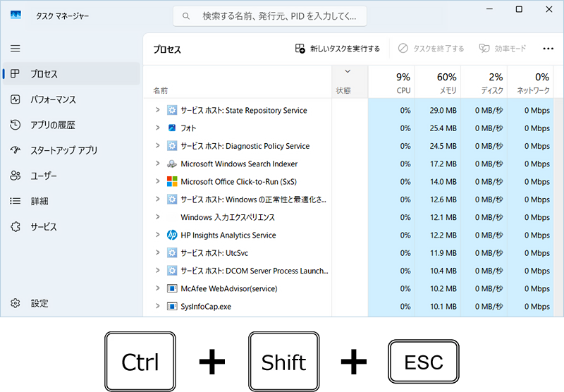
Task: Go to the スタートアップ アプリ tab
Action: tap(71, 150)
